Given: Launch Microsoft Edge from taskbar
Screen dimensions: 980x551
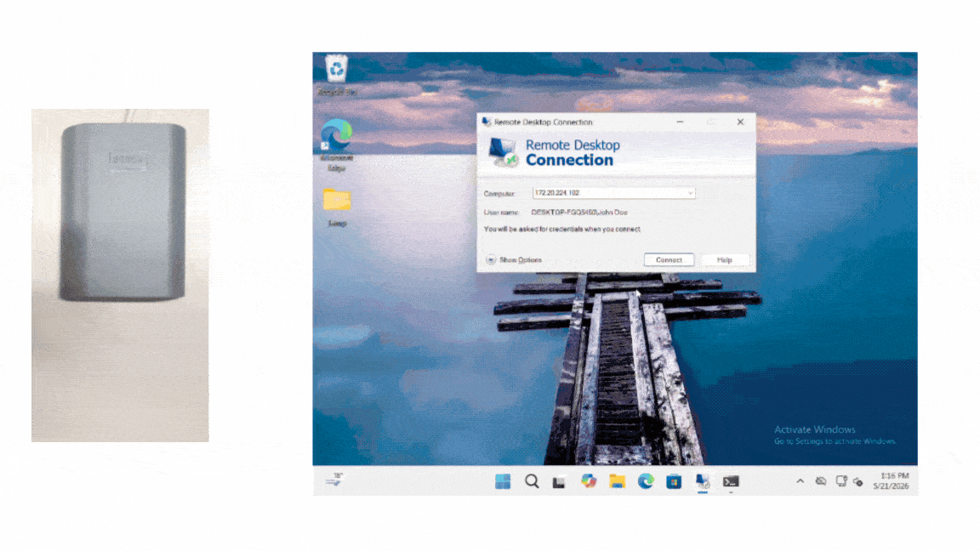Looking at the screenshot, I should [646, 481].
